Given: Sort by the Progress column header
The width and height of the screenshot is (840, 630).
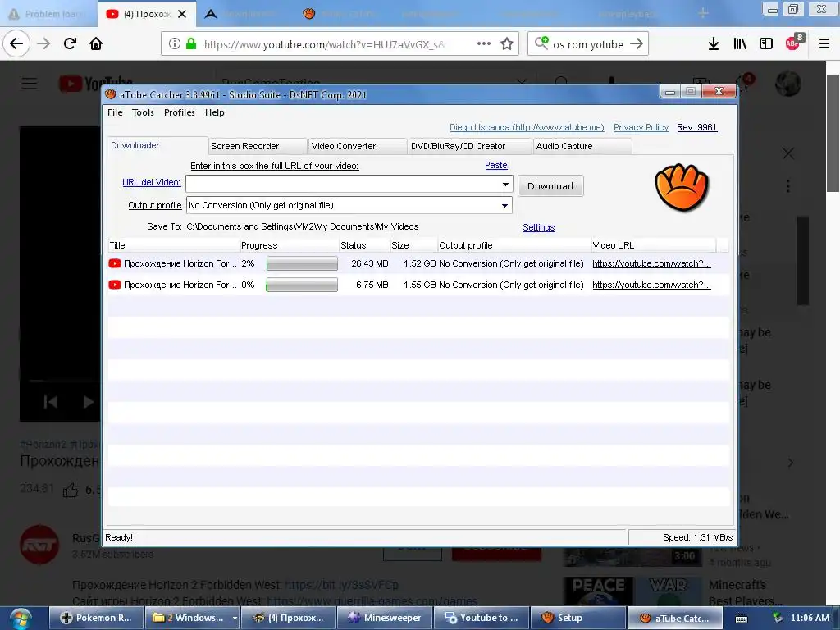Looking at the screenshot, I should (289, 245).
